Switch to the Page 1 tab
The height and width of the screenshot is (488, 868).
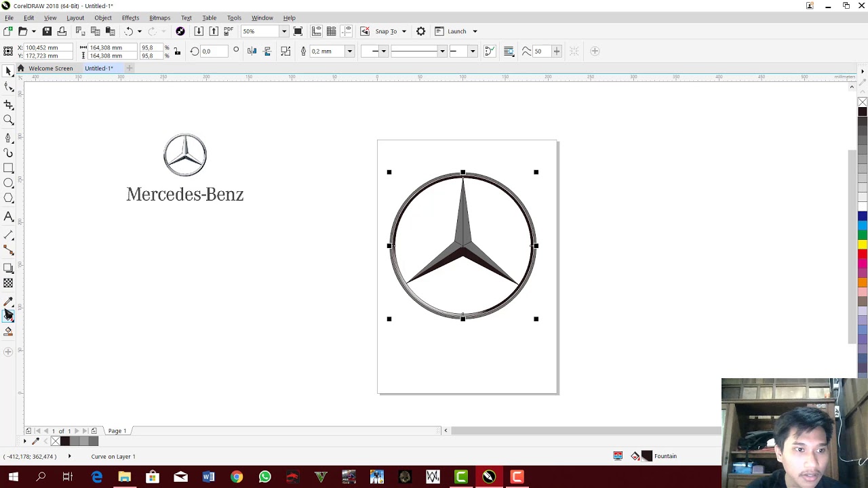(117, 431)
